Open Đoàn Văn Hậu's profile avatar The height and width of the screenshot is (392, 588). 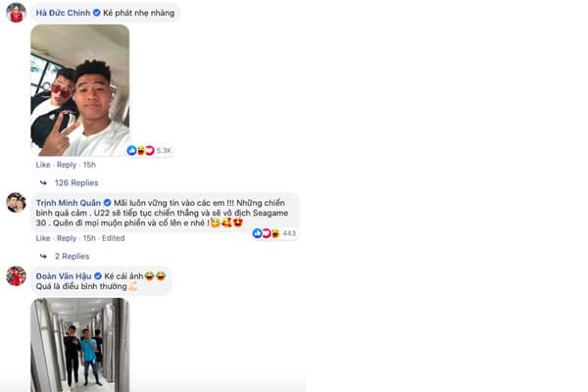[16, 276]
